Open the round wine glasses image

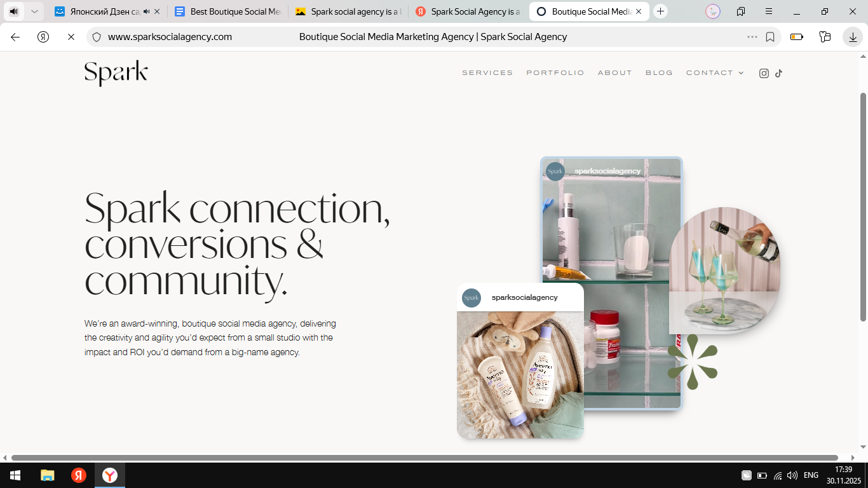click(x=724, y=271)
